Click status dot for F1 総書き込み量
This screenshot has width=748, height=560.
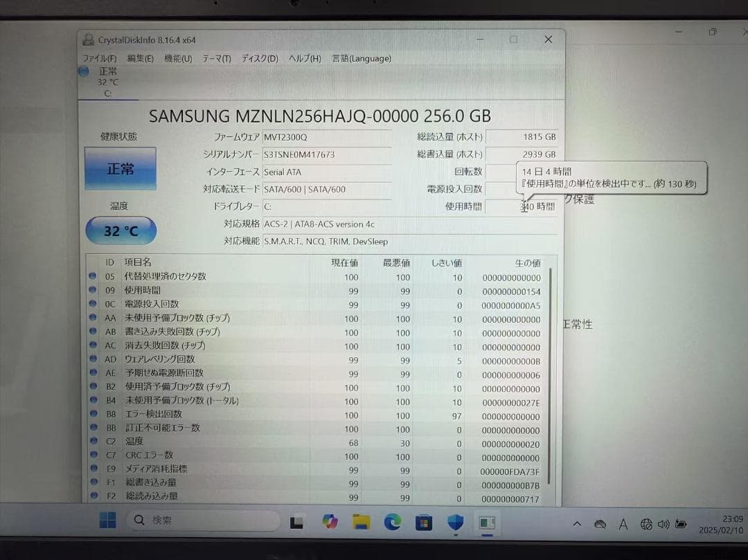[x=94, y=482]
